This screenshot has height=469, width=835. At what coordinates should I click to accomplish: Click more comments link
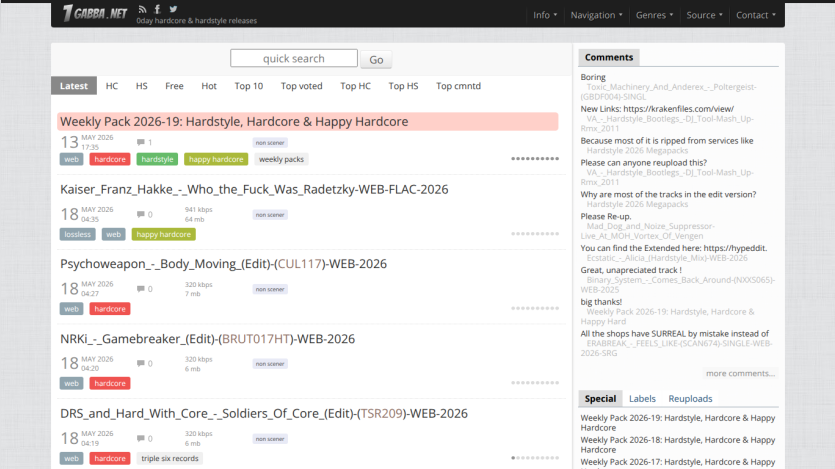(740, 373)
